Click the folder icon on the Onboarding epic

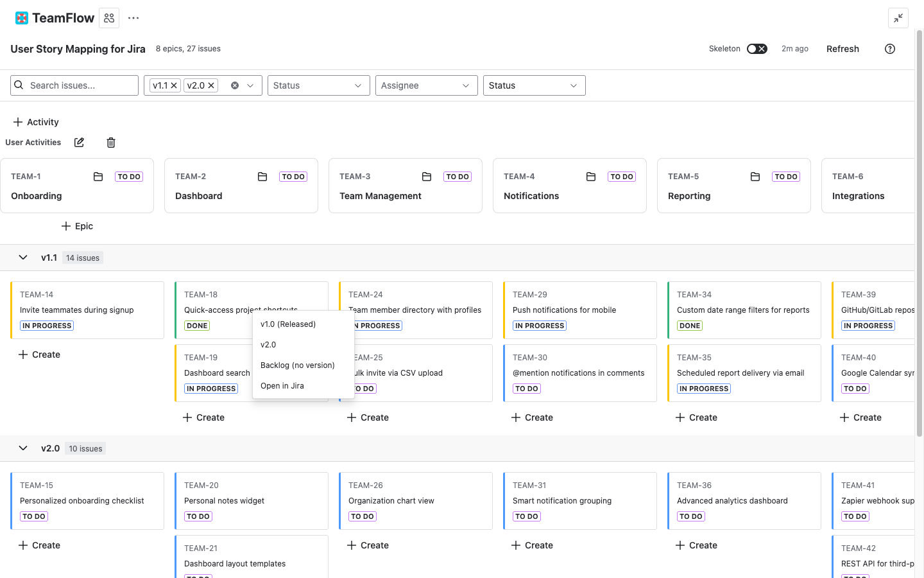point(98,176)
